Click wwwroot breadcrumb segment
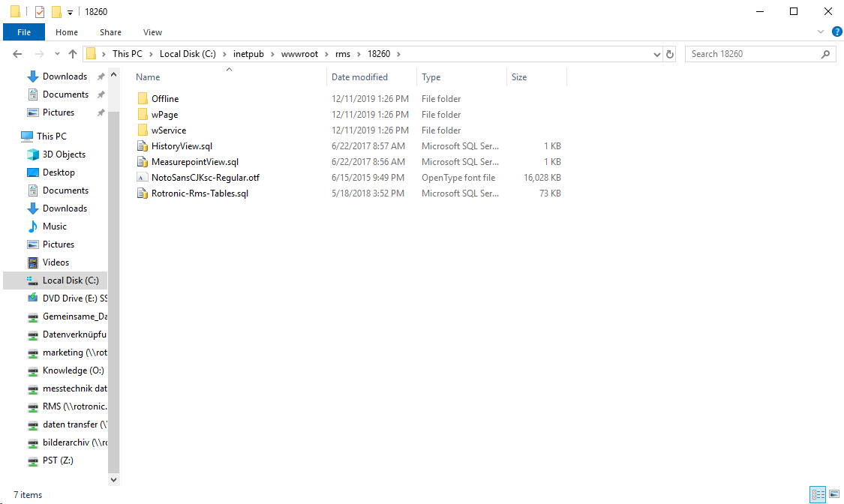Screen dimensions: 844x504 [x=299, y=54]
